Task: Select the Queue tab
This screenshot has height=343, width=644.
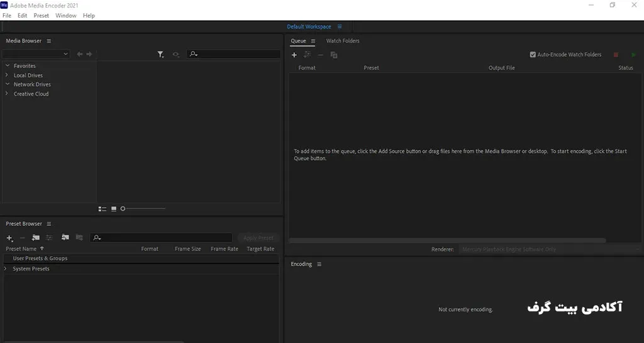Action: 298,41
